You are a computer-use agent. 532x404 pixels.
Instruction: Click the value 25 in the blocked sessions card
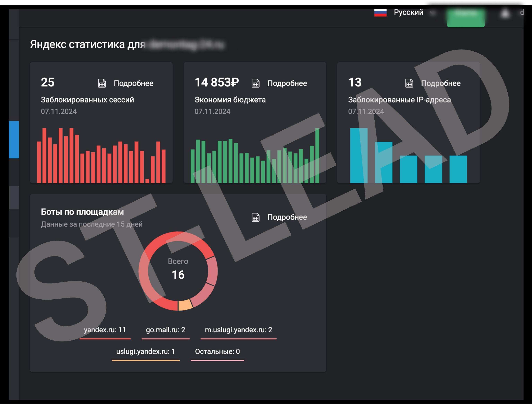(48, 82)
